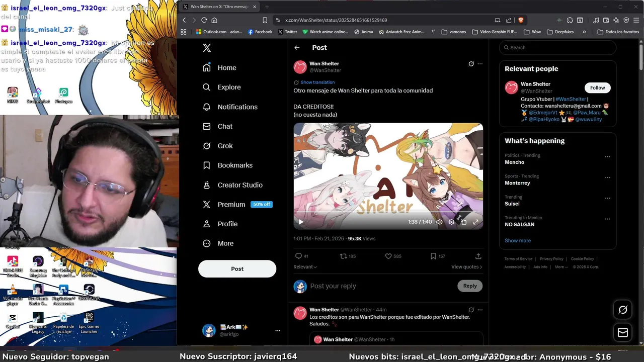
Task: Open Bookmarks in X sidebar
Action: (x=227, y=165)
